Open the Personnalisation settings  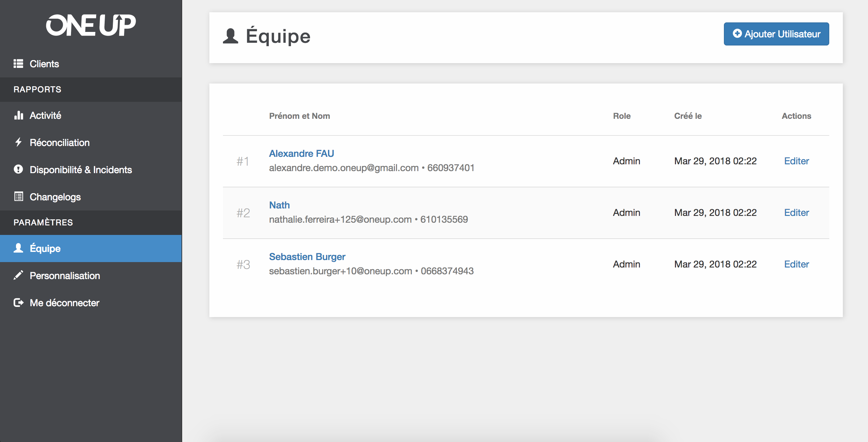coord(65,276)
